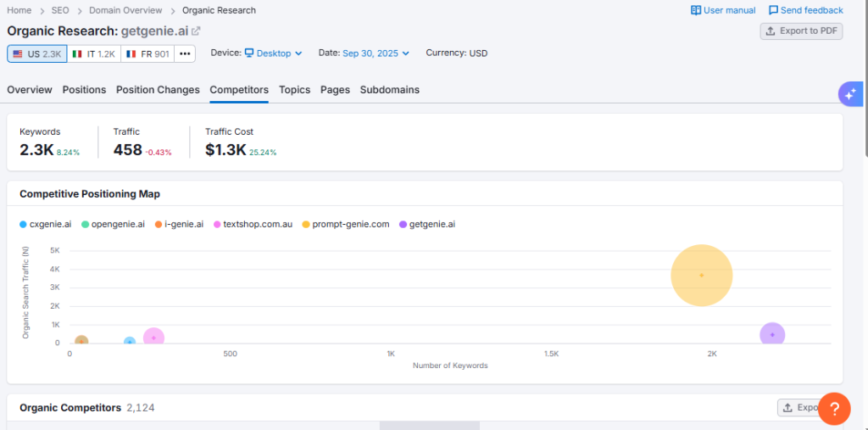Screen dimensions: 868x430
Task: Open the Date Sep 30, 2025 dropdown
Action: (x=376, y=53)
